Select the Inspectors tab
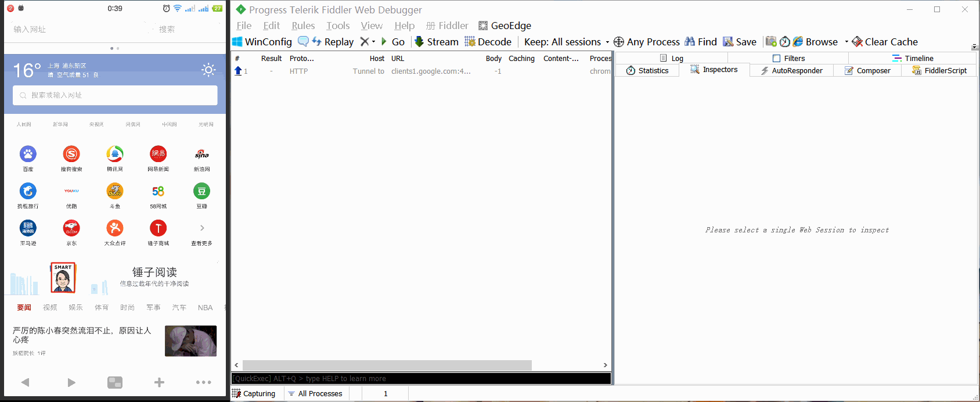Image resolution: width=980 pixels, height=402 pixels. 714,70
